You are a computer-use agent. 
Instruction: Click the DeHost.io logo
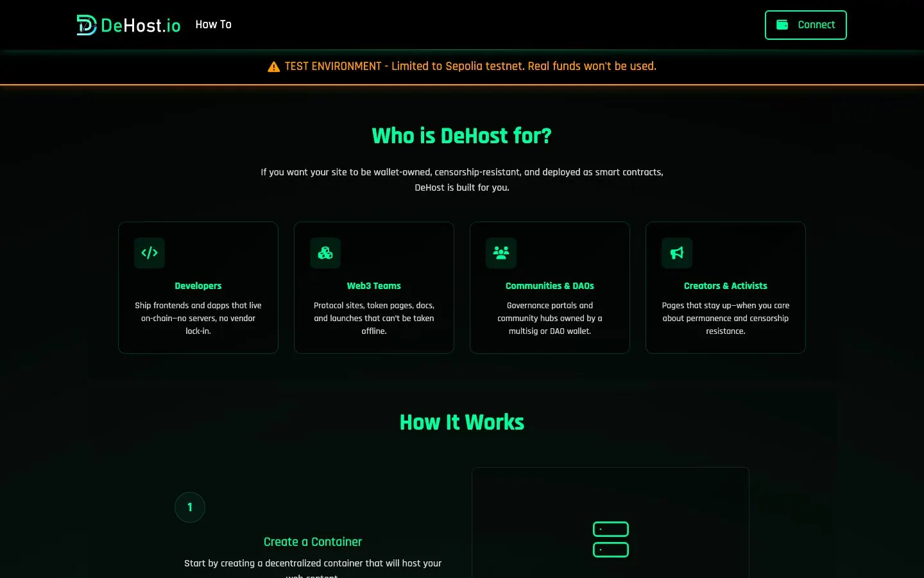pos(128,25)
